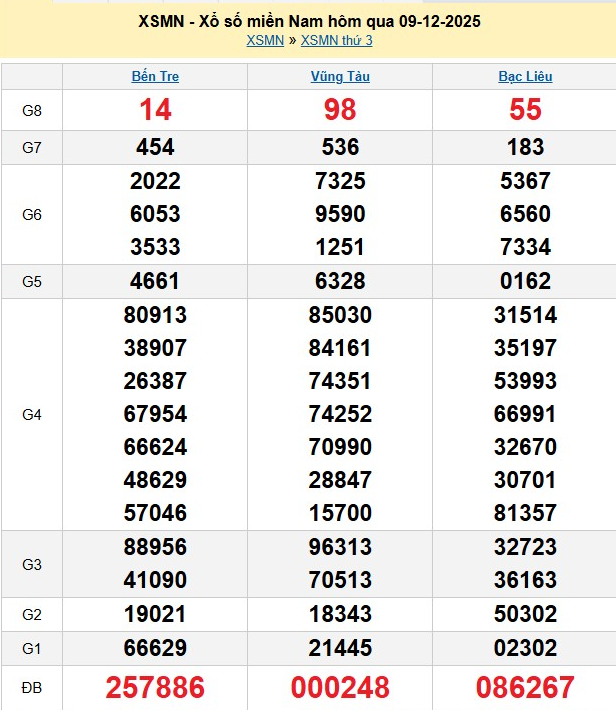
Task: Click the page title XSMN 09-12-2025
Action: pos(309,21)
